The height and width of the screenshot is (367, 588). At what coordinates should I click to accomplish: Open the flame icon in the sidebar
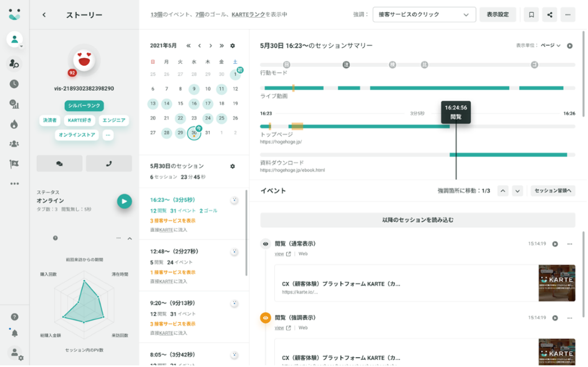(14, 124)
